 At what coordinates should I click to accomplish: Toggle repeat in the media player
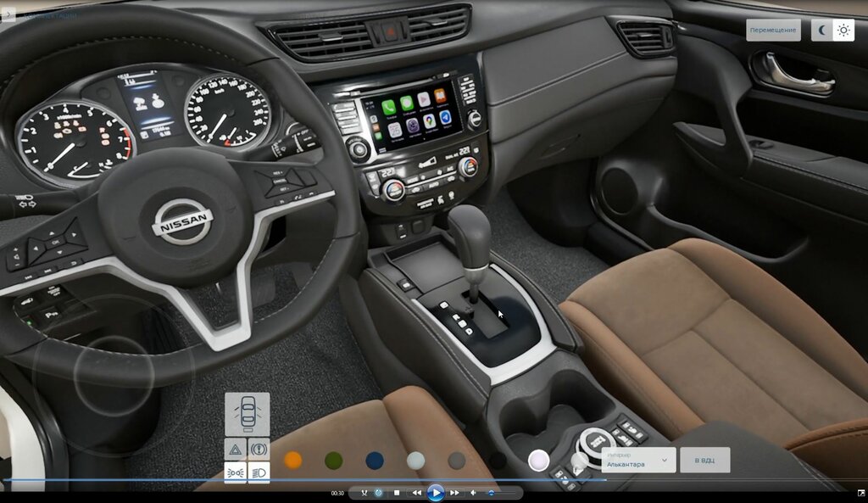[x=379, y=493]
